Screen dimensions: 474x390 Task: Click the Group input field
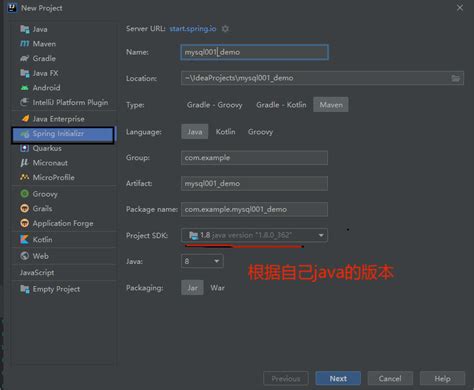[254, 158]
